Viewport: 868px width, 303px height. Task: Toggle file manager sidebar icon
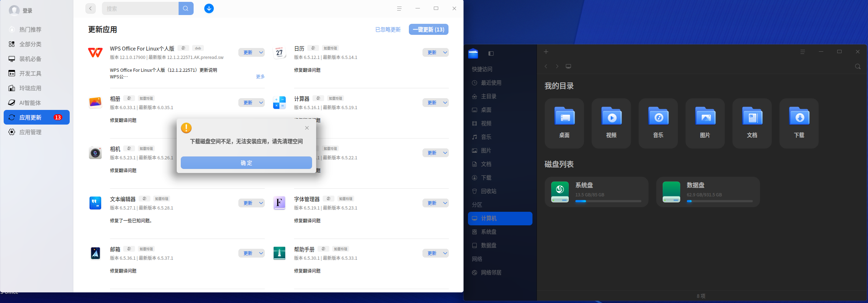[x=491, y=53]
